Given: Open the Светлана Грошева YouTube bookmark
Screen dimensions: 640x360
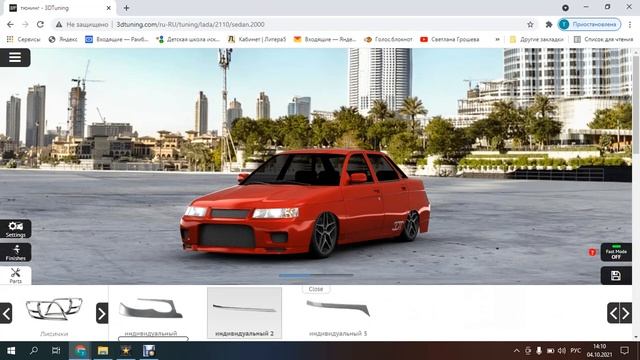Looking at the screenshot, I should [x=449, y=39].
